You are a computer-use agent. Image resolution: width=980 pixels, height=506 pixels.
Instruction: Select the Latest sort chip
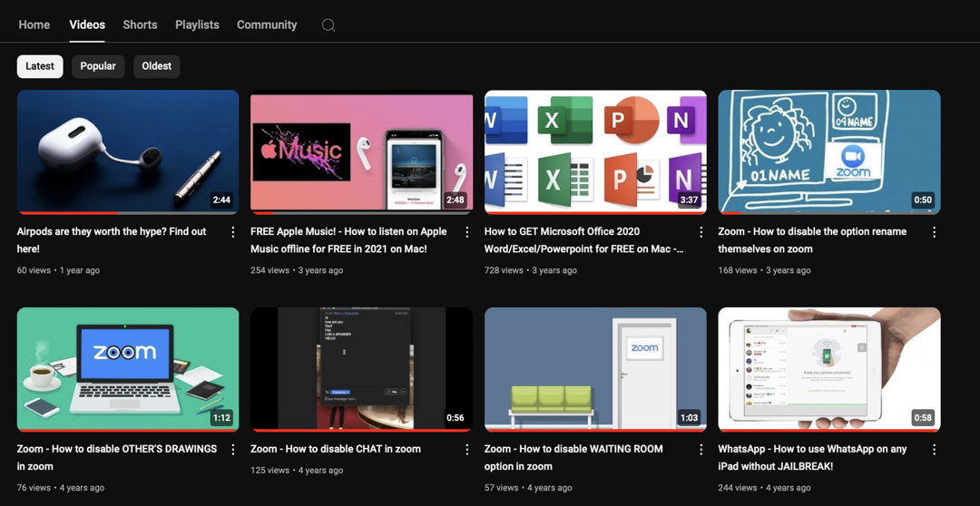point(40,66)
